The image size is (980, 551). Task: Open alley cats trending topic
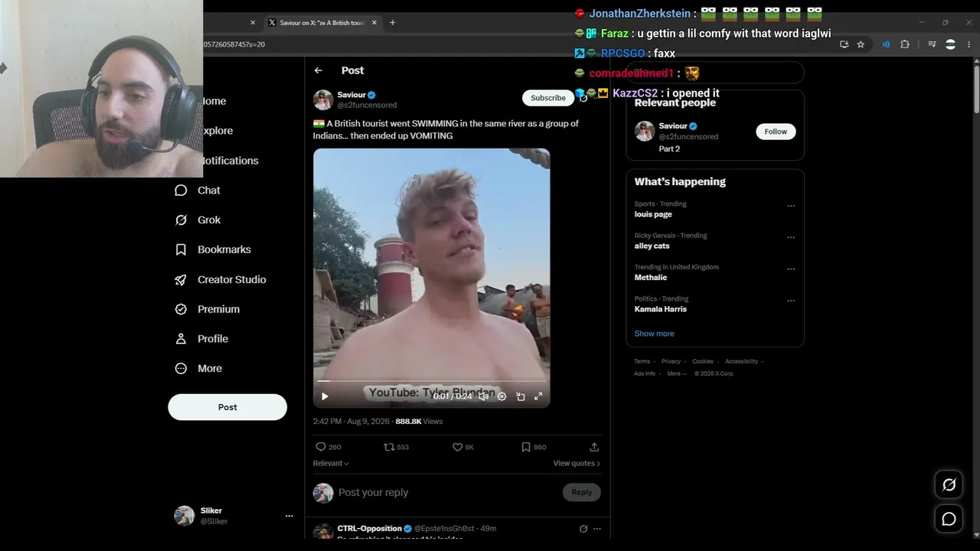coord(652,246)
